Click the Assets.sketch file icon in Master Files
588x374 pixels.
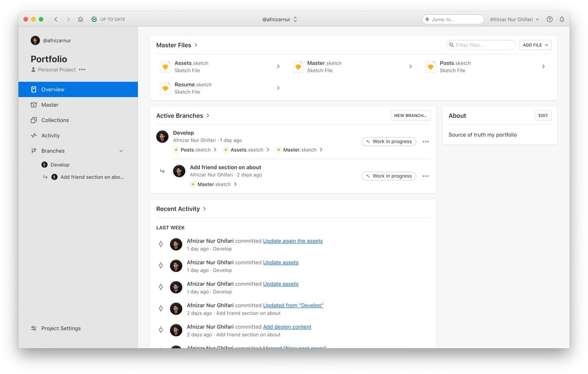165,67
